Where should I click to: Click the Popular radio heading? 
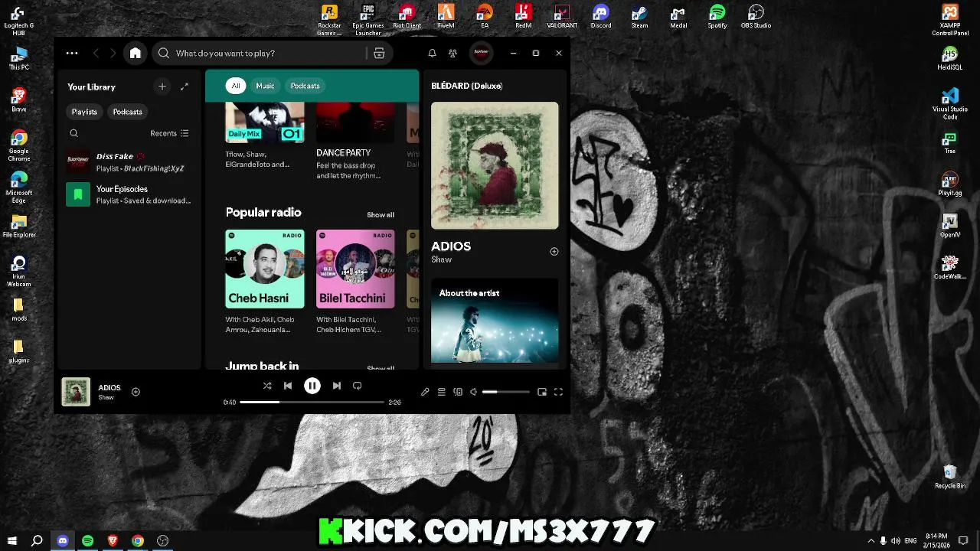[263, 212]
